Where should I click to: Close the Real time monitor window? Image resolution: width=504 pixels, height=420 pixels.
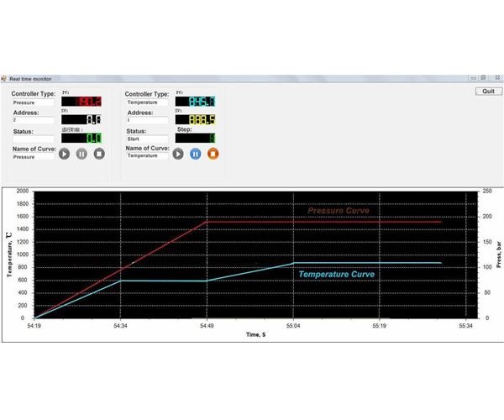click(497, 78)
